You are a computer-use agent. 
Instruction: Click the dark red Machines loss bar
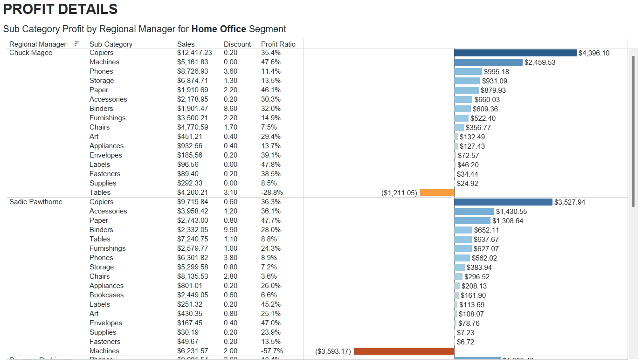point(404,351)
